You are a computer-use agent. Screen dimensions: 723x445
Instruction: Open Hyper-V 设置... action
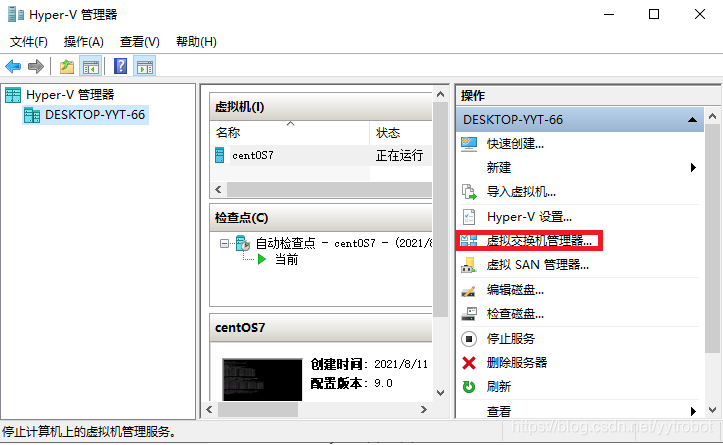(x=529, y=217)
